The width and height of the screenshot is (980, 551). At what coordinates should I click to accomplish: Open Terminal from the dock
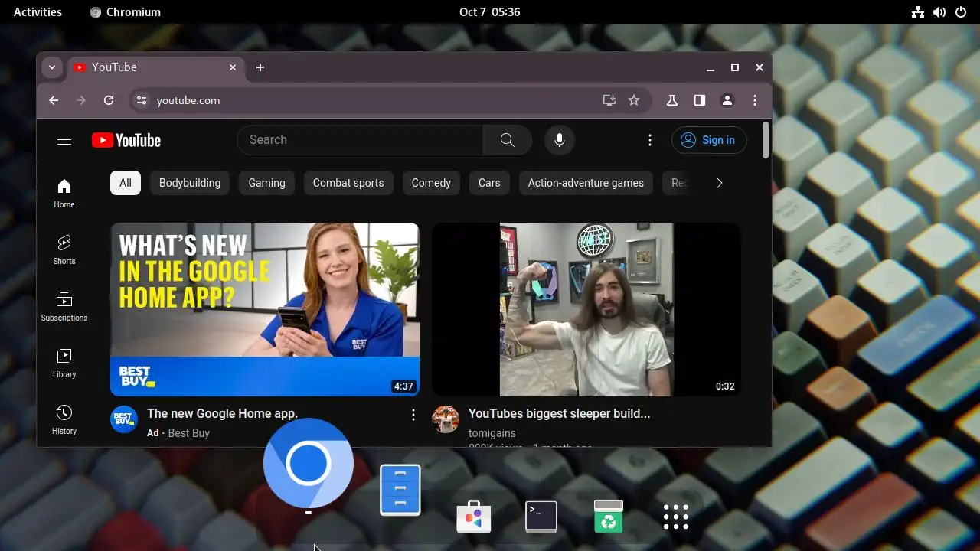[541, 517]
